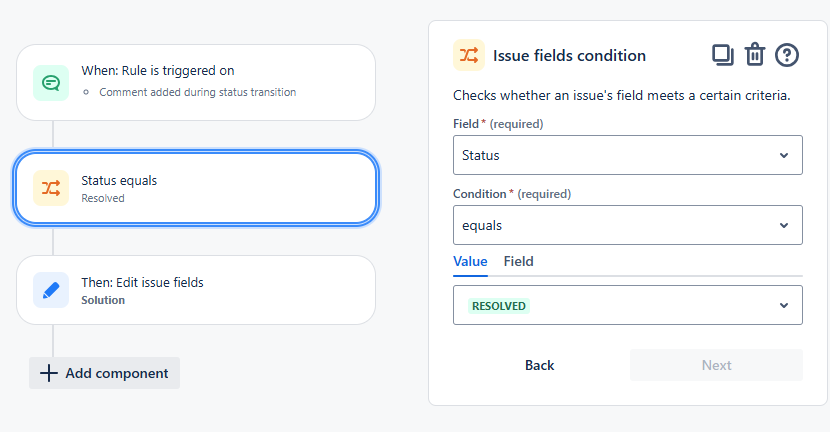Click the green RESOLVED status lozenge
This screenshot has height=432, width=830.
(x=499, y=306)
